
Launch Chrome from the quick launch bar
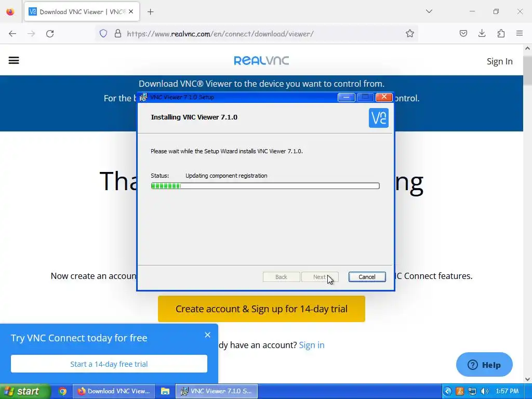pos(62,391)
